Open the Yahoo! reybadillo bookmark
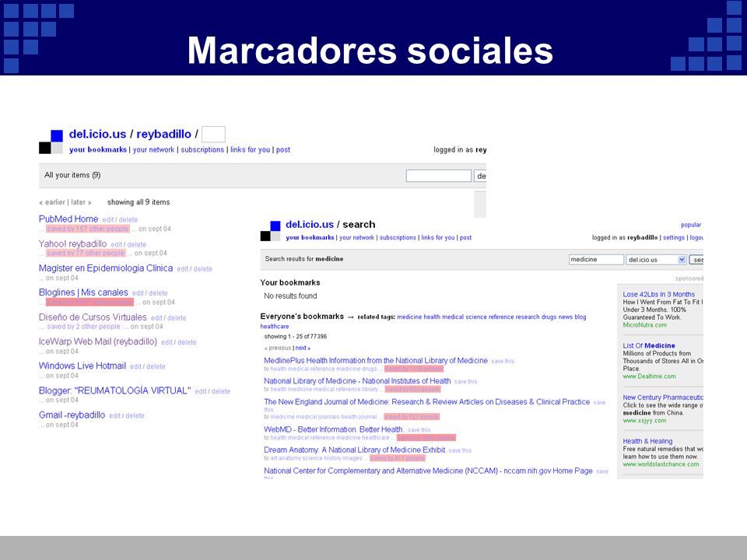The width and height of the screenshot is (747, 560). tap(72, 243)
